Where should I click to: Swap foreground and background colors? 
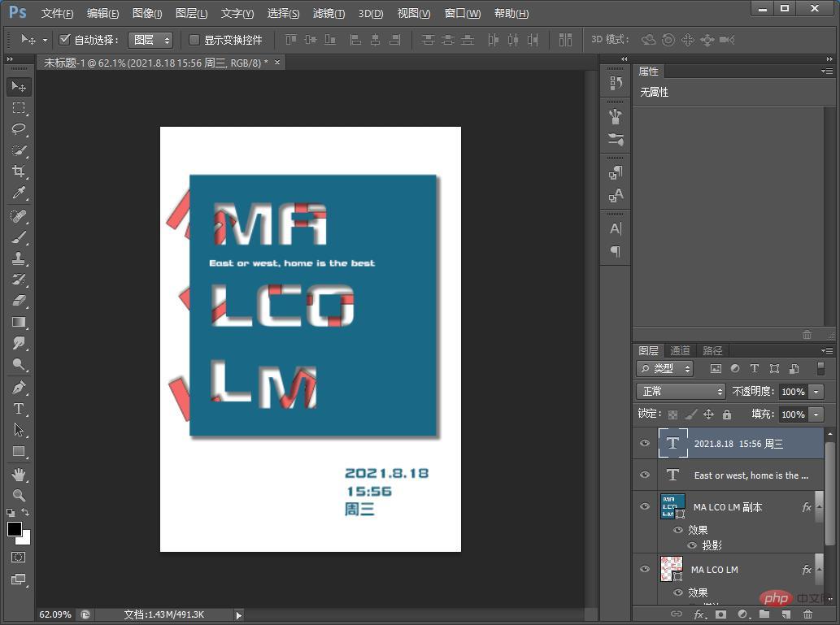point(25,512)
